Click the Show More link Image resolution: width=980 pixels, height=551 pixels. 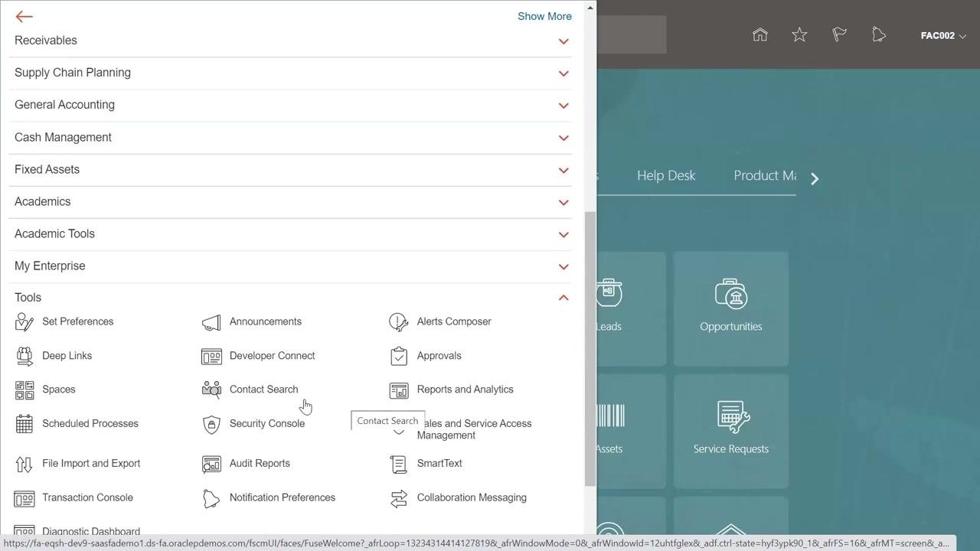click(x=544, y=16)
